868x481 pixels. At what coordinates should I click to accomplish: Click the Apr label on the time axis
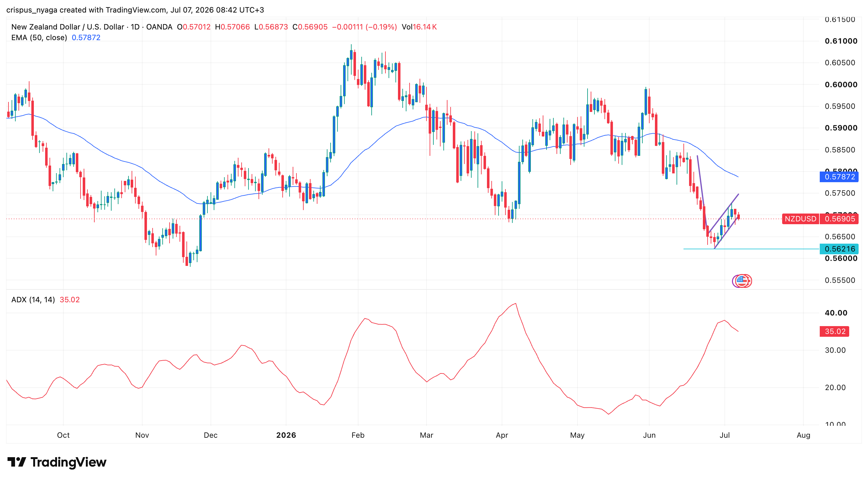(502, 435)
